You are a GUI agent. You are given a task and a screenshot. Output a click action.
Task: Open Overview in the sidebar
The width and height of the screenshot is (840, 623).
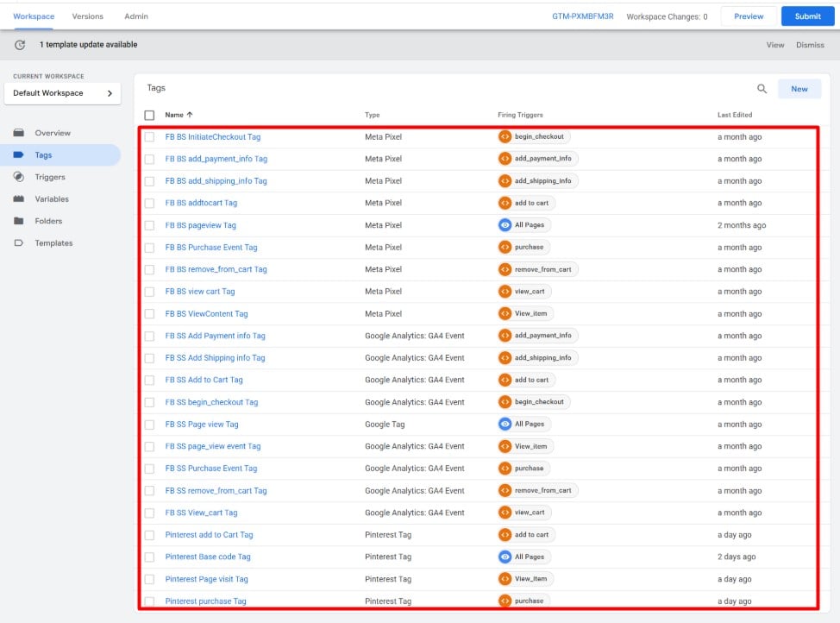point(53,133)
